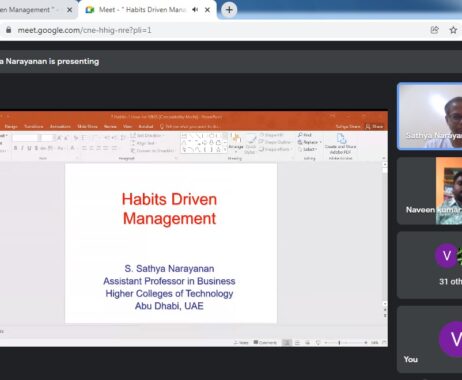Click Convert to SmartArt

152,151
